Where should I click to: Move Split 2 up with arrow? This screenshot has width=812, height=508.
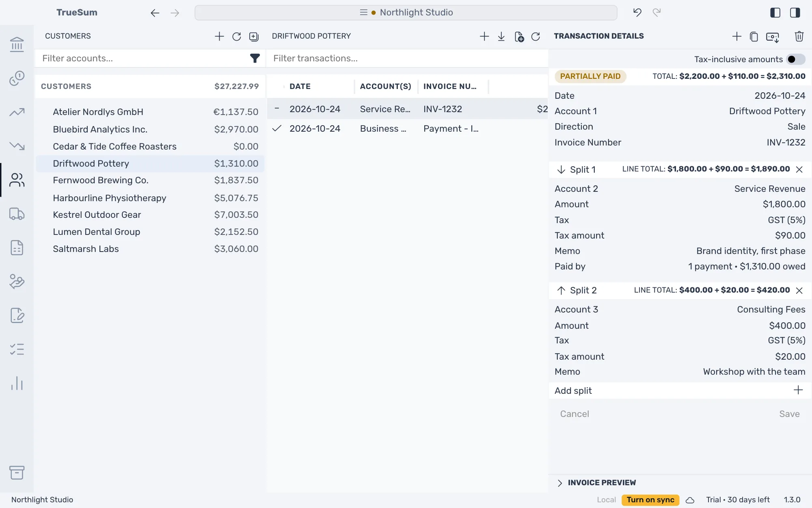[561, 290]
